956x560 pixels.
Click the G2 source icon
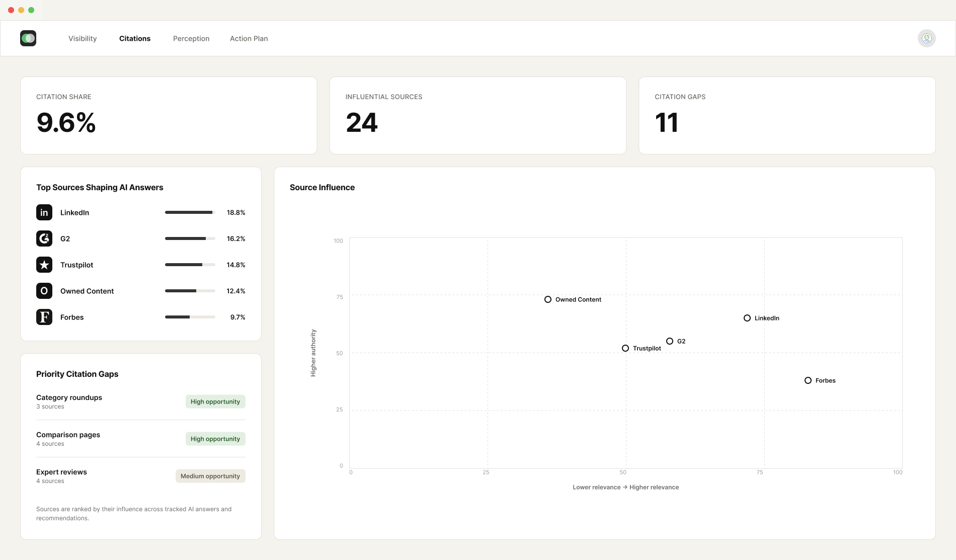pos(44,238)
